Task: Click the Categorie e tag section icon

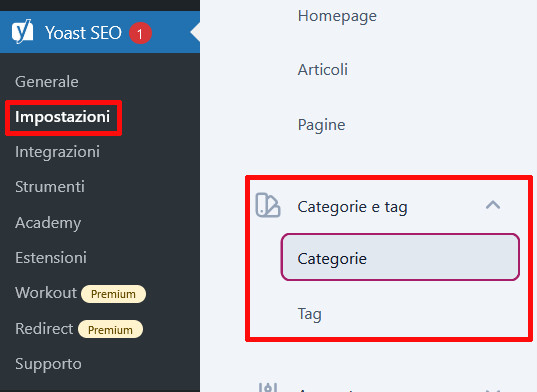Action: (x=268, y=205)
